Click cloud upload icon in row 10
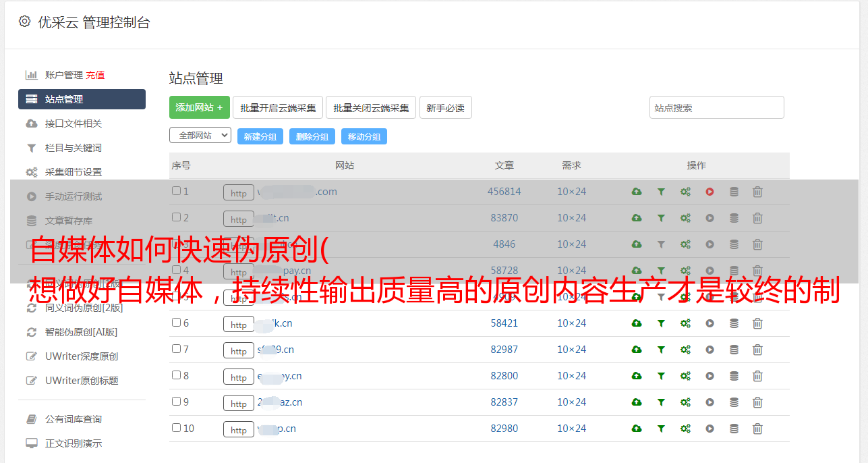The width and height of the screenshot is (868, 463). [x=637, y=429]
